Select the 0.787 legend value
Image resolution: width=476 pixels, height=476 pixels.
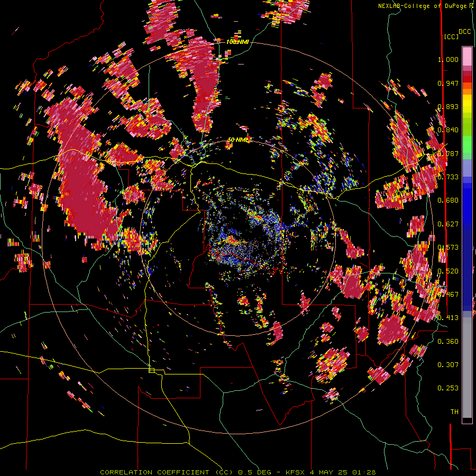[448, 153]
